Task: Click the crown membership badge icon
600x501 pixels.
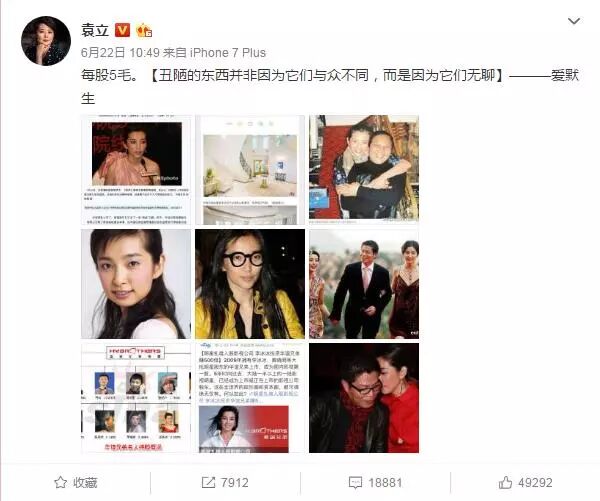Action: 144,30
